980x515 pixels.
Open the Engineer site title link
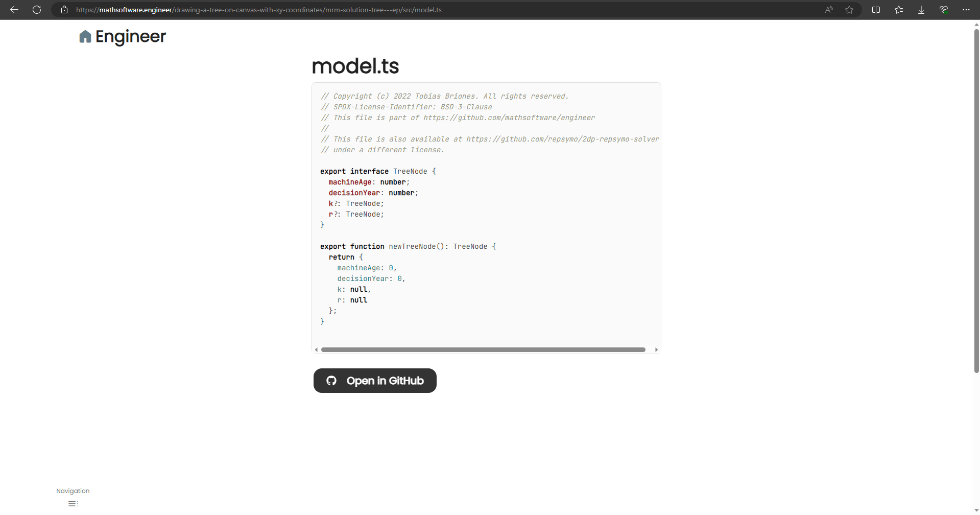[x=131, y=36]
